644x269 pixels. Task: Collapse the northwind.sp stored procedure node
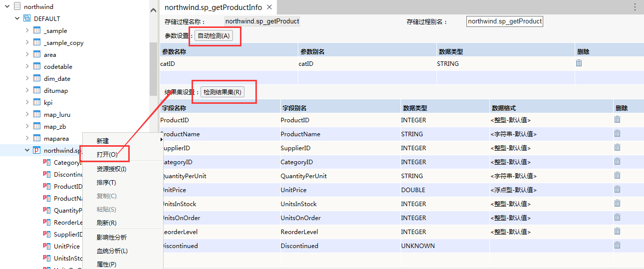coord(27,150)
